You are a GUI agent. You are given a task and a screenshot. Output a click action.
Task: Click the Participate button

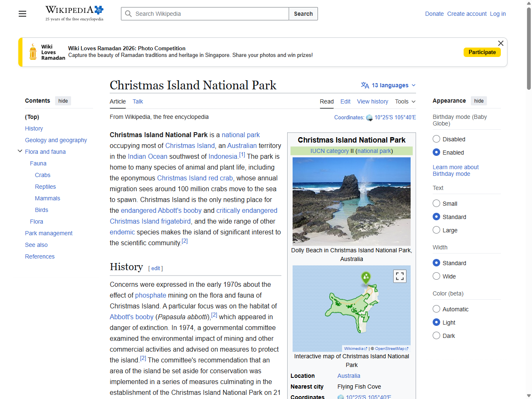point(482,52)
